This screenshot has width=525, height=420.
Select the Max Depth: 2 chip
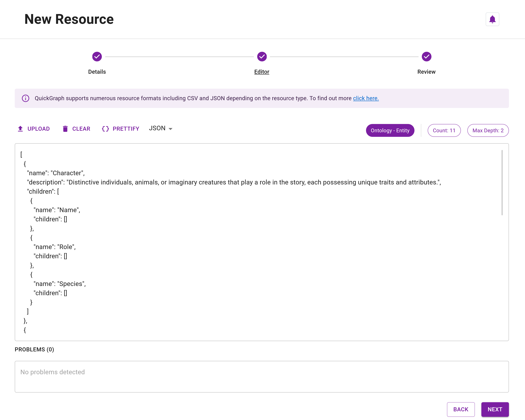pyautogui.click(x=488, y=130)
